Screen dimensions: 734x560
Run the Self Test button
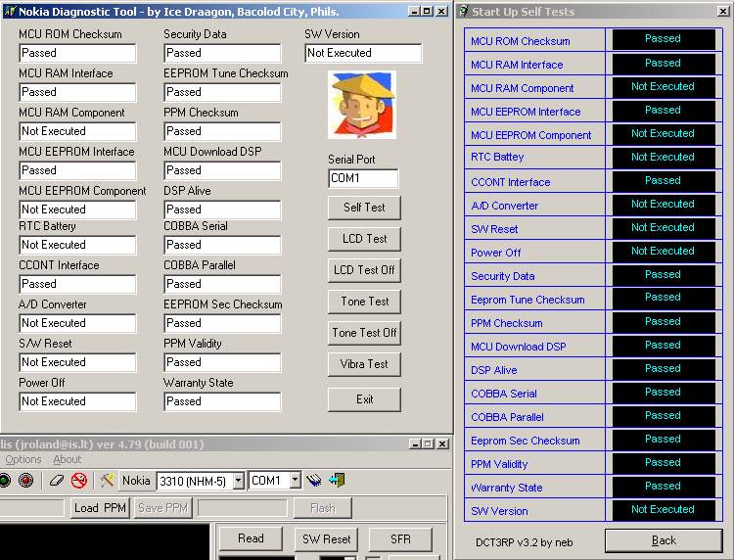point(364,208)
